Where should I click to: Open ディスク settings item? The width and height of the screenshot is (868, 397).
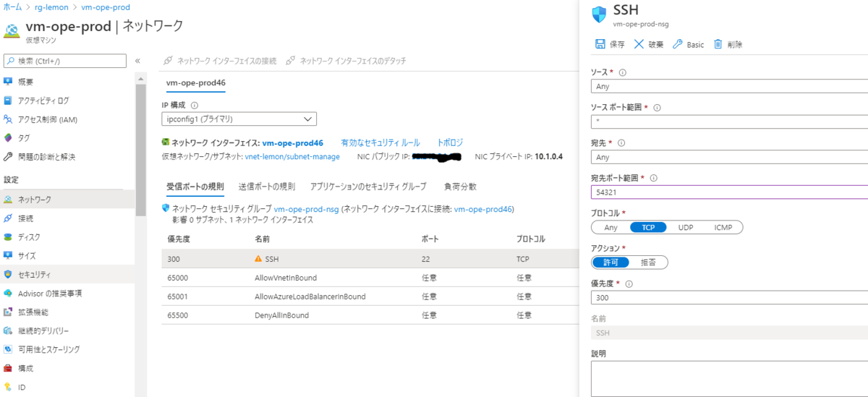[29, 236]
